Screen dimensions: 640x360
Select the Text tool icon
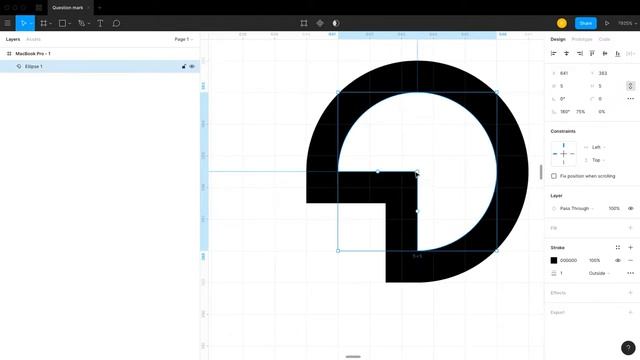pyautogui.click(x=100, y=23)
